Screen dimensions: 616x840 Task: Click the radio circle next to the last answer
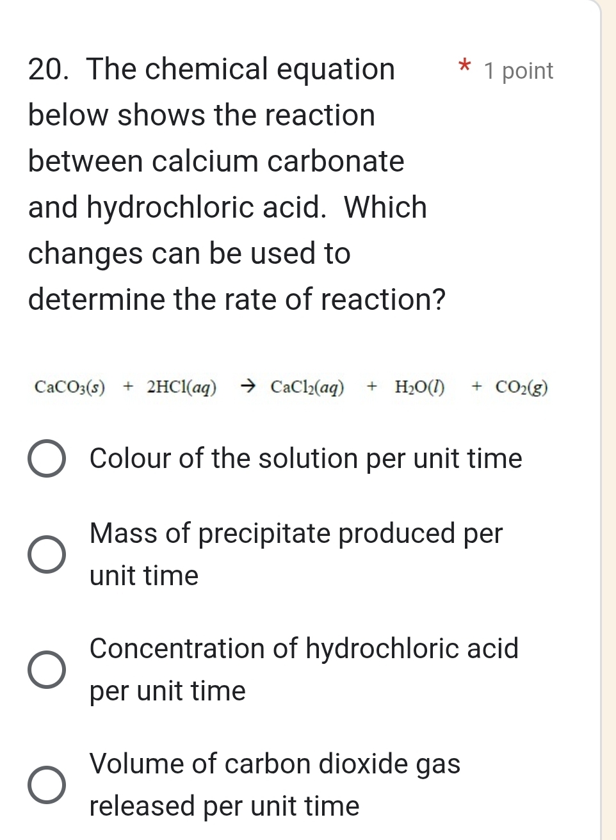pyautogui.click(x=47, y=784)
